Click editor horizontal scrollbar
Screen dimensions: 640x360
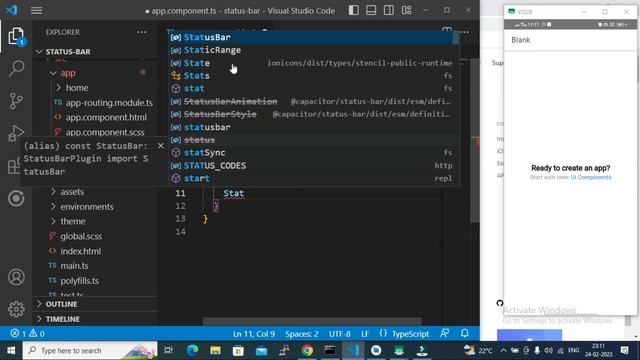pyautogui.click(x=312, y=322)
